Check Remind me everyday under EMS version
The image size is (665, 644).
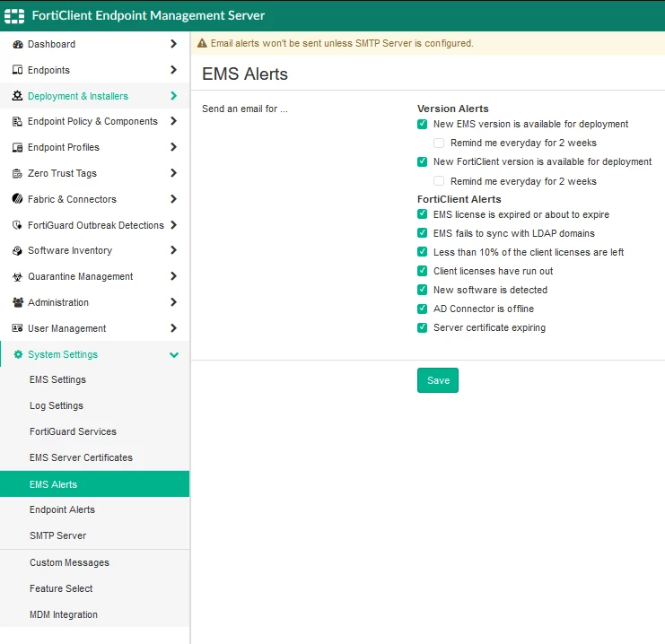coord(439,143)
